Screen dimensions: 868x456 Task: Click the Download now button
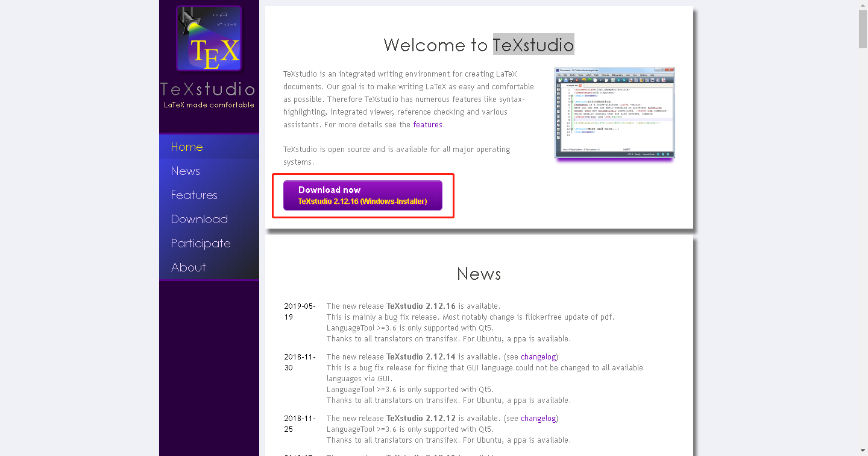click(x=363, y=195)
